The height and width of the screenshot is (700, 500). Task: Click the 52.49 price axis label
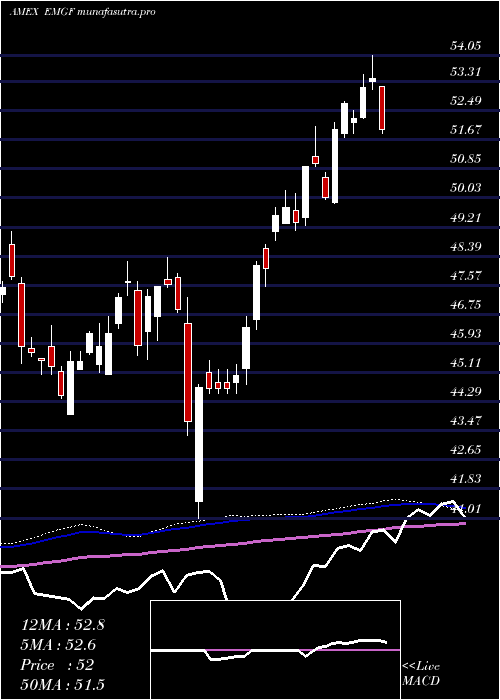pyautogui.click(x=465, y=100)
